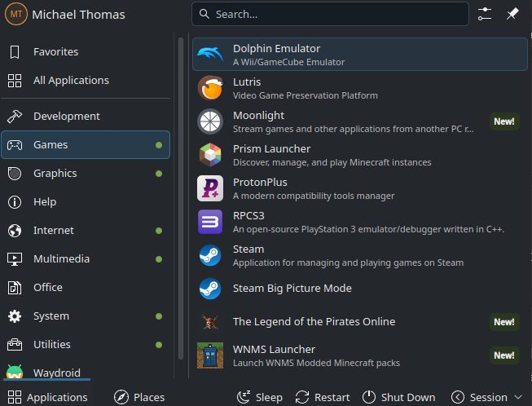
Task: Click the Utilities category label
Action: 52,345
